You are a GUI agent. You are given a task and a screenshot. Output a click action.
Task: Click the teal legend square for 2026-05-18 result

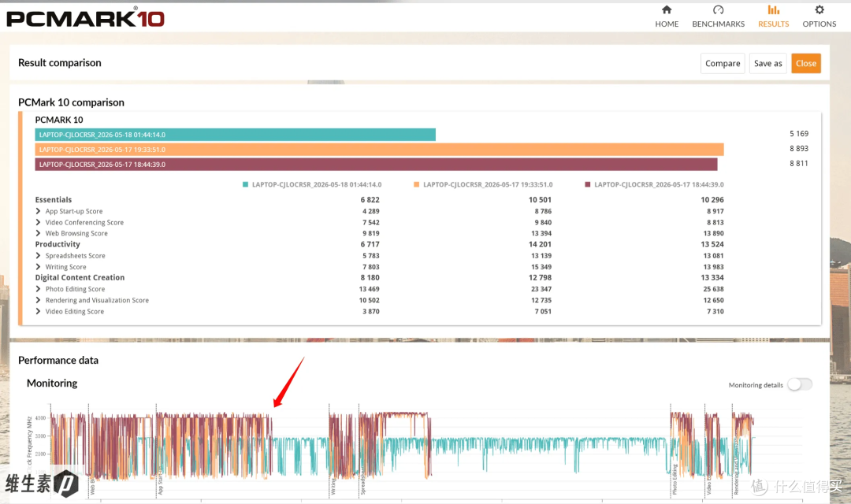(245, 184)
